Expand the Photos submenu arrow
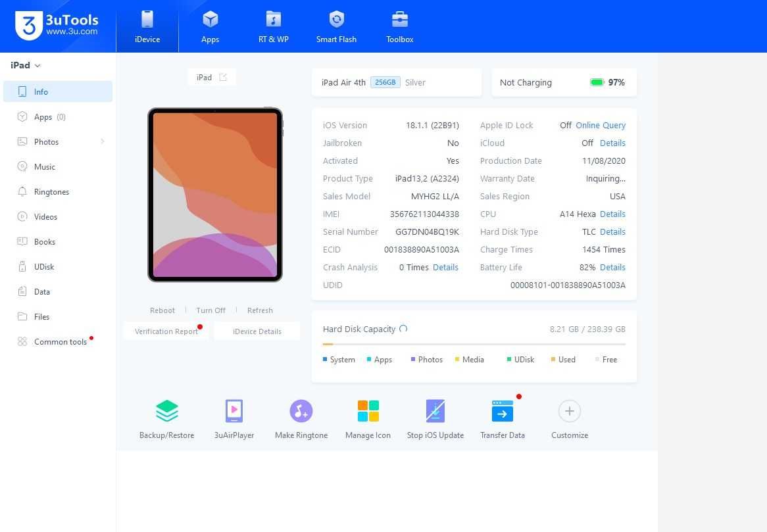The image size is (767, 532). click(x=103, y=142)
